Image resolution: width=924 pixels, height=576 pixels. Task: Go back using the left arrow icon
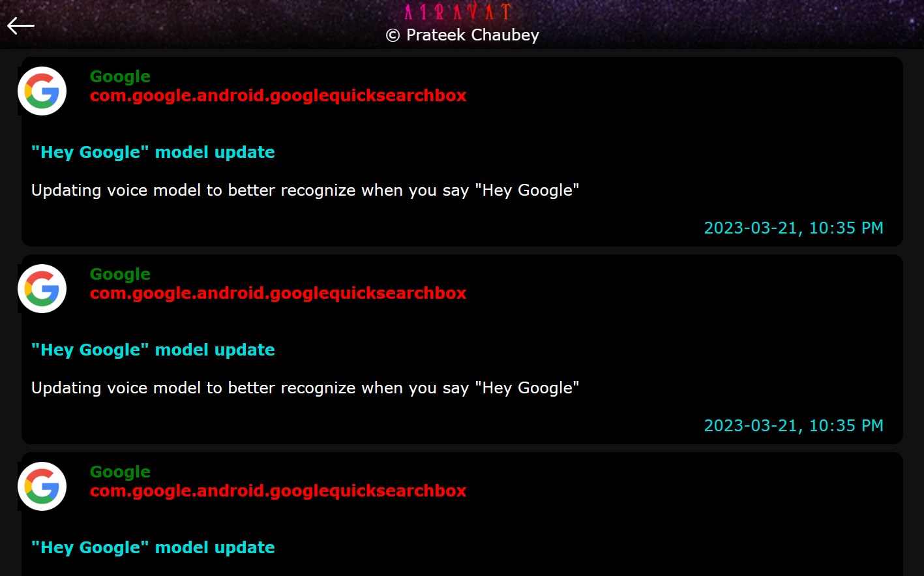21,25
